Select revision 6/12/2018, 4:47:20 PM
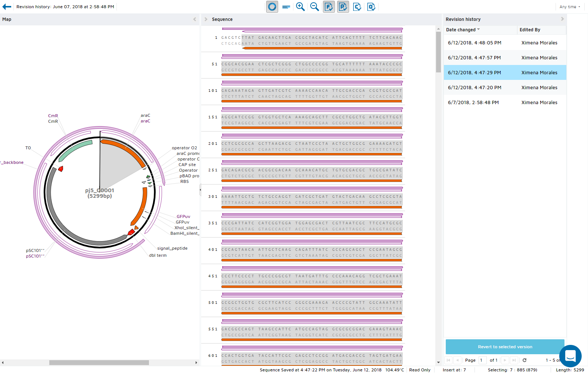 click(505, 87)
